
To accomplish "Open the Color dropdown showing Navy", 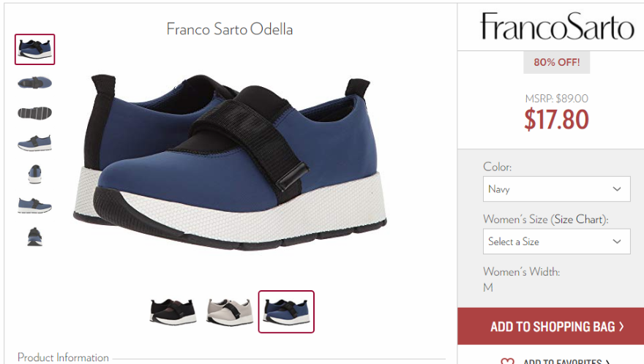I will [556, 189].
